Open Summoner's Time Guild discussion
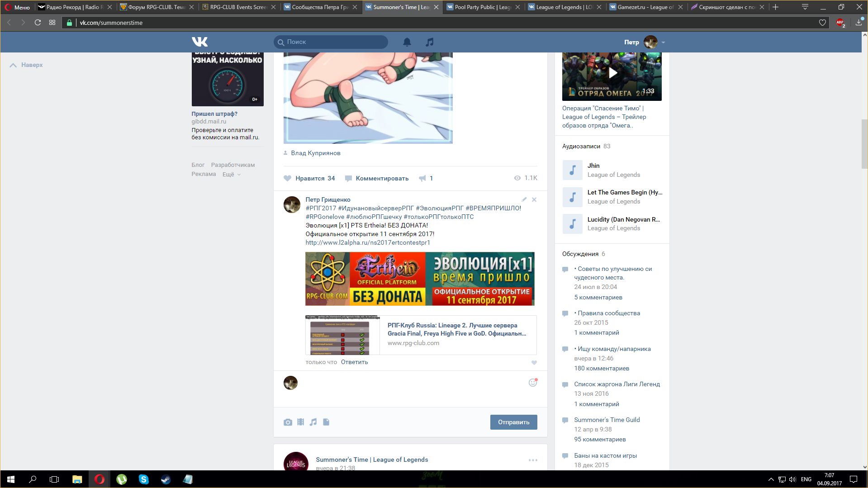This screenshot has width=868, height=488. point(607,420)
